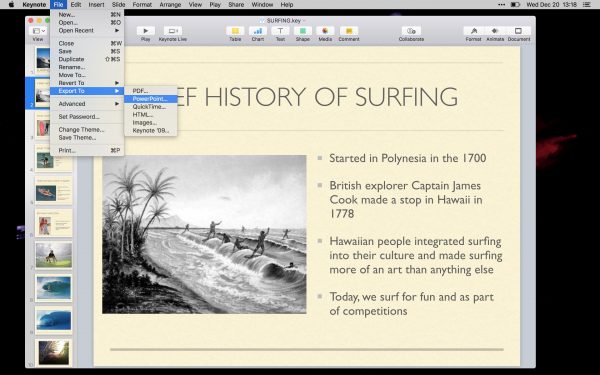Choose Save from File menu
This screenshot has width=600, height=375.
click(x=87, y=51)
